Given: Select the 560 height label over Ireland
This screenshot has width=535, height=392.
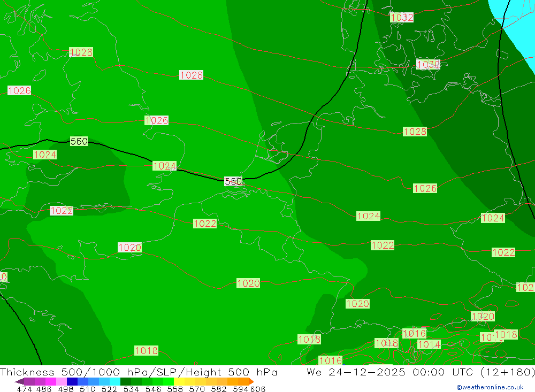Looking at the screenshot, I should click(x=79, y=141).
